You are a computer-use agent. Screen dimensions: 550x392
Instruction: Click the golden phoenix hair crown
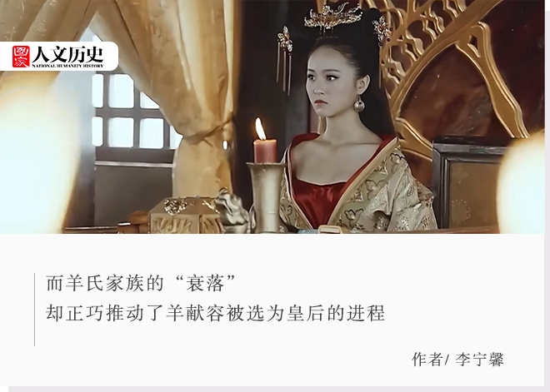332,17
